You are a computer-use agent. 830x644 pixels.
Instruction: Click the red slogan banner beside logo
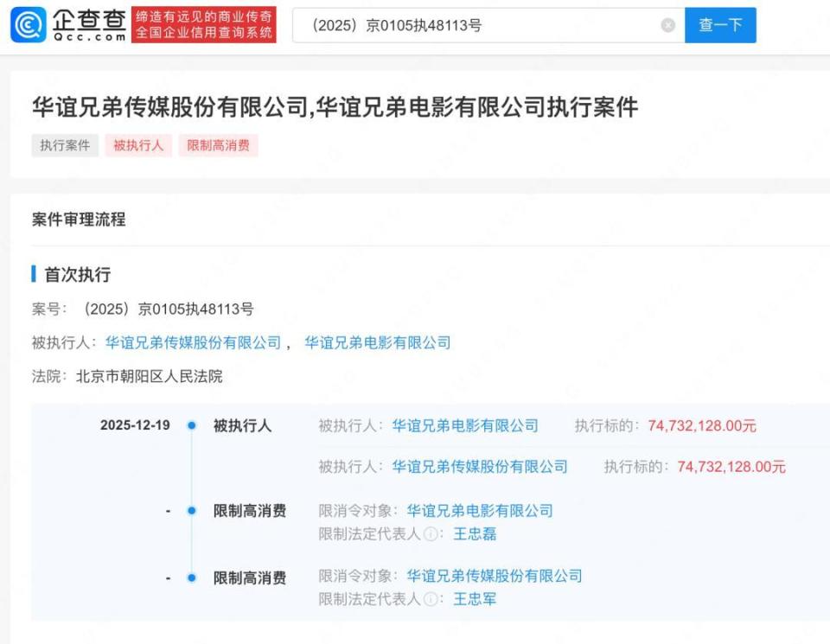coord(204,25)
